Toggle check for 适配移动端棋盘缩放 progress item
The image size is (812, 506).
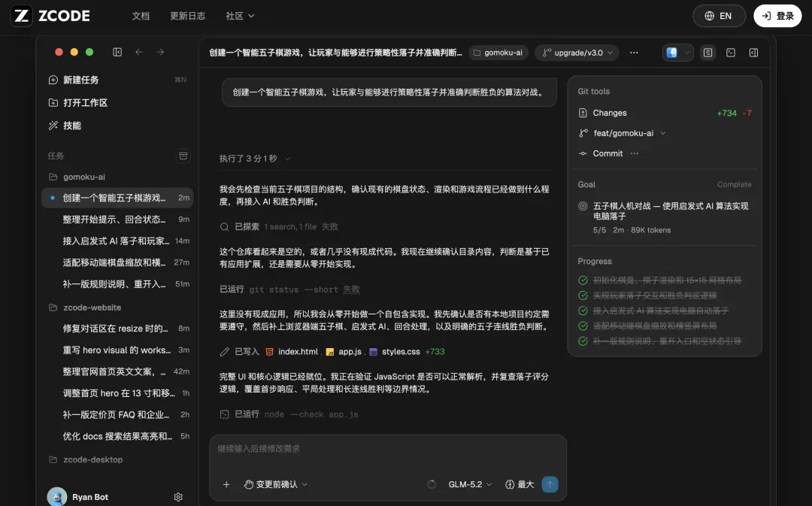pos(583,326)
